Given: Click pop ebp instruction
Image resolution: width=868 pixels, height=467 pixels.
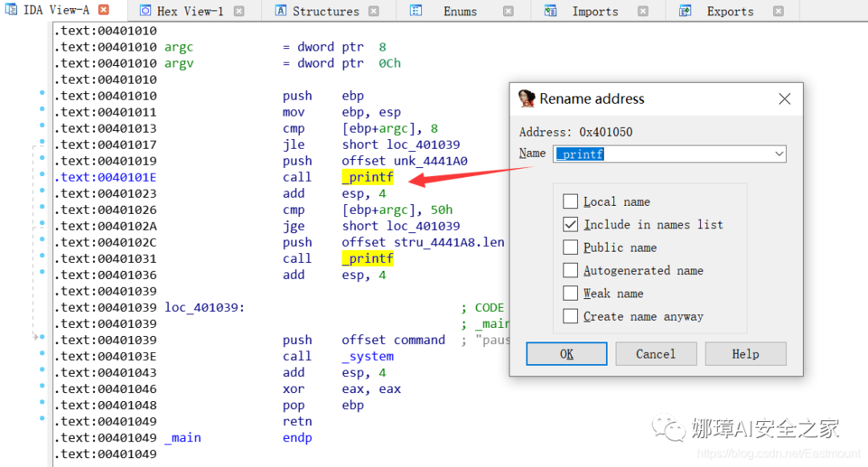Looking at the screenshot, I should tap(323, 405).
